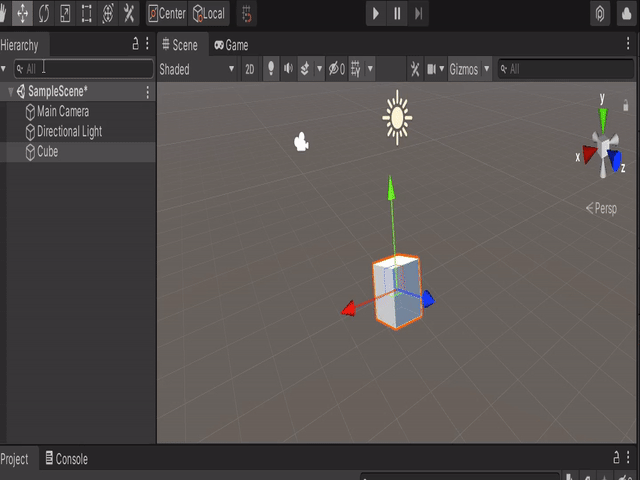The image size is (640, 480).
Task: Open component editor tools in Scene toolbar
Action: point(415,69)
